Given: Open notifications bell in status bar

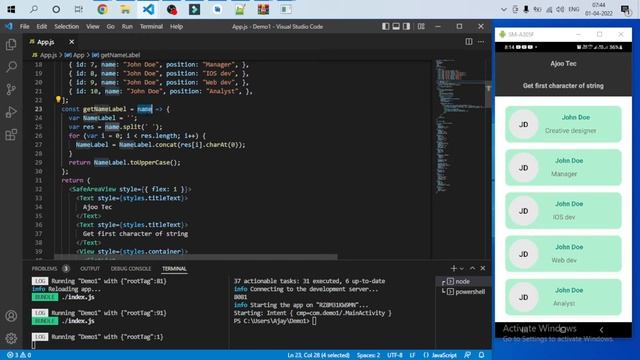Looking at the screenshot, I should tap(482, 355).
